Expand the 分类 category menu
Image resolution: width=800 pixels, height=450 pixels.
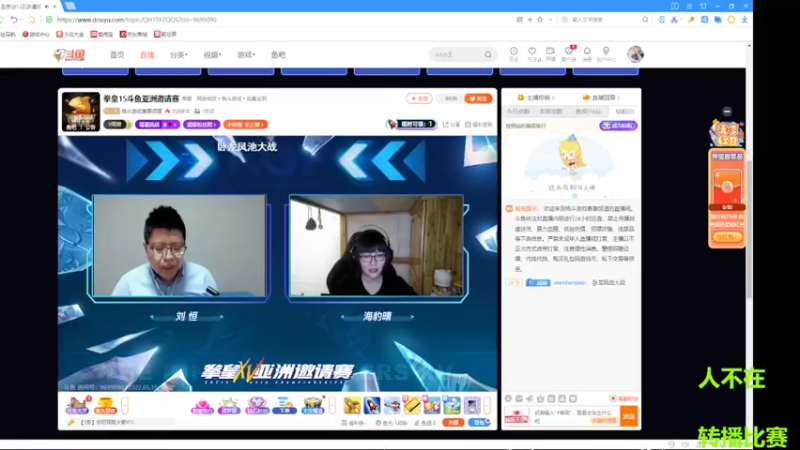click(x=179, y=55)
